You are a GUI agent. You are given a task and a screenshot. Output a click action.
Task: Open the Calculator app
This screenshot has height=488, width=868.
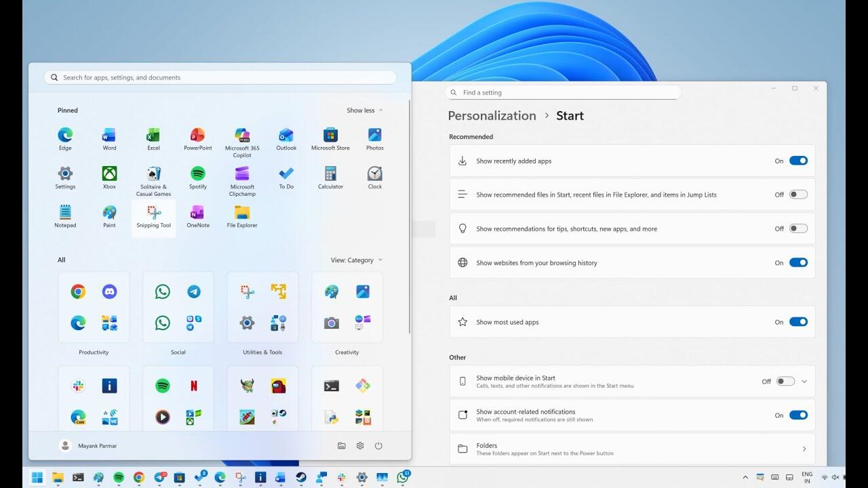pyautogui.click(x=330, y=178)
